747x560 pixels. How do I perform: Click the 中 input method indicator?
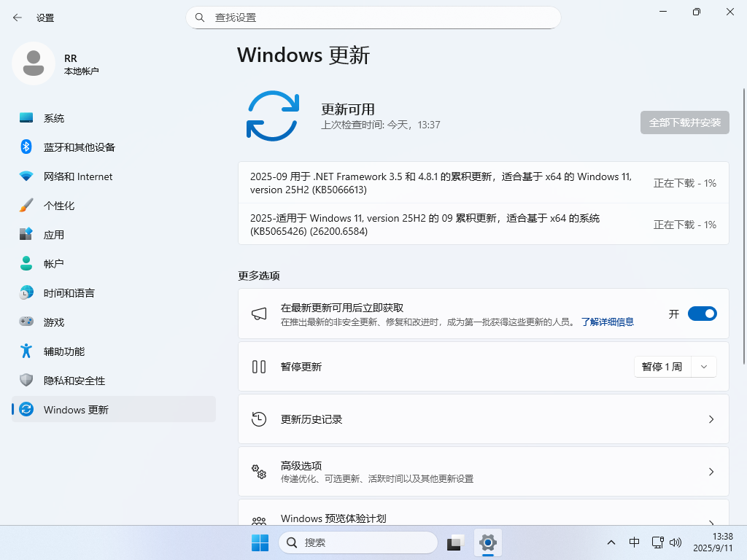[634, 542]
